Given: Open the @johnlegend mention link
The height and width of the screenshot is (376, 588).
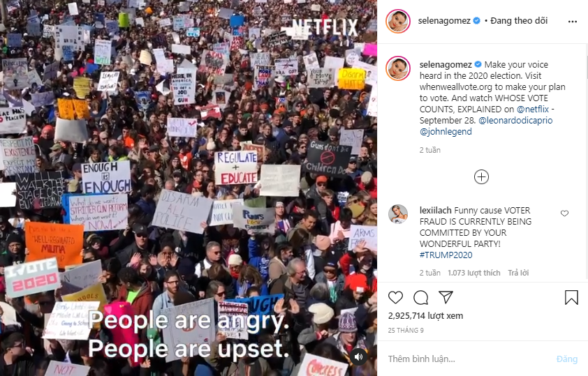Looking at the screenshot, I should [446, 131].
